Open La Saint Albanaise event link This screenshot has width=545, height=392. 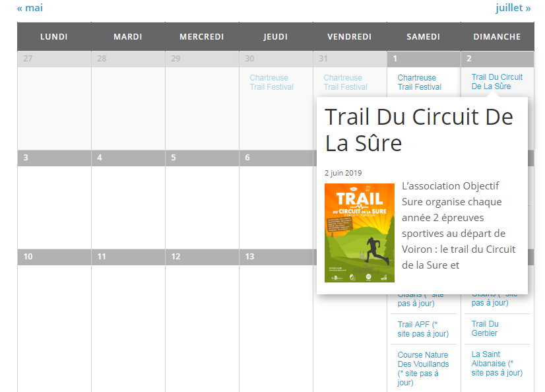497,364
